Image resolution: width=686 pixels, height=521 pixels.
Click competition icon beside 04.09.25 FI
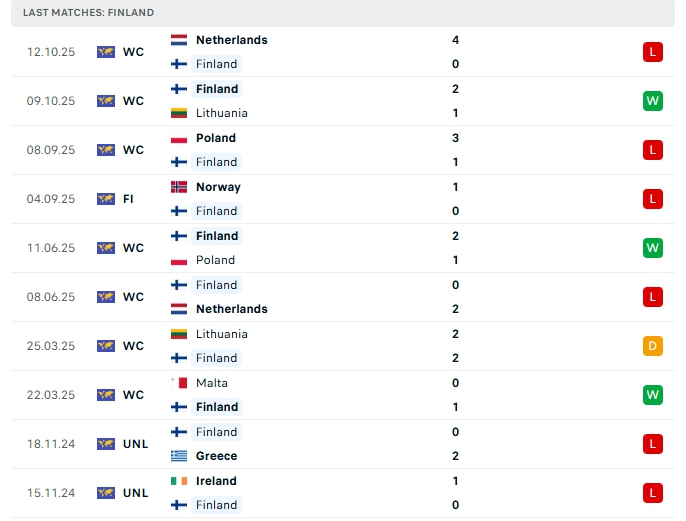click(x=106, y=199)
